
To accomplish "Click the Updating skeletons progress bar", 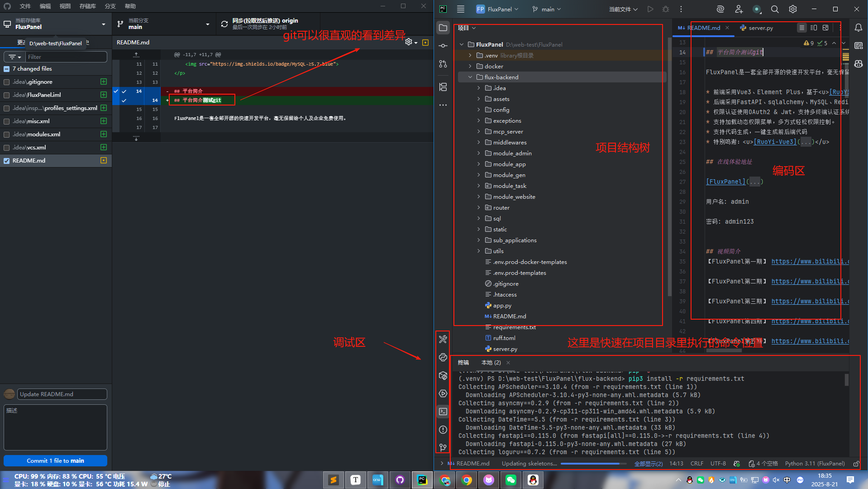I will coord(593,464).
